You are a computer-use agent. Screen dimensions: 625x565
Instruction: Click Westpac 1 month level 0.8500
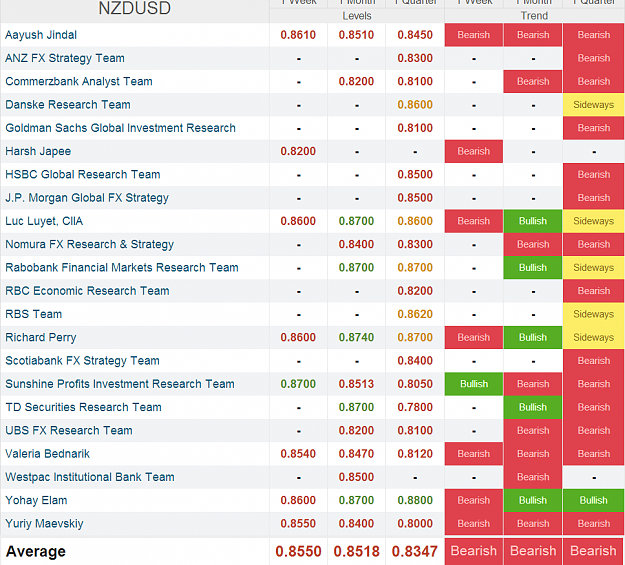(x=356, y=477)
